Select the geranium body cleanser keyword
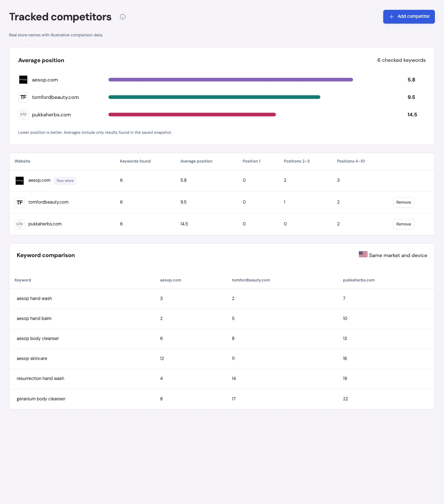The width and height of the screenshot is (444, 504). tap(41, 399)
